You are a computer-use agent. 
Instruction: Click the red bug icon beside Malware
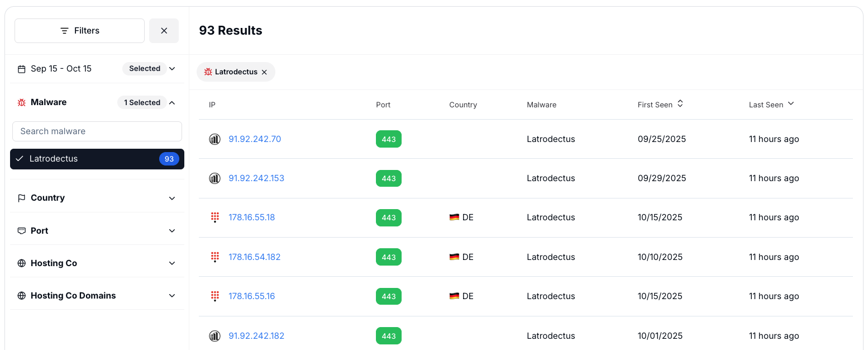(x=22, y=102)
